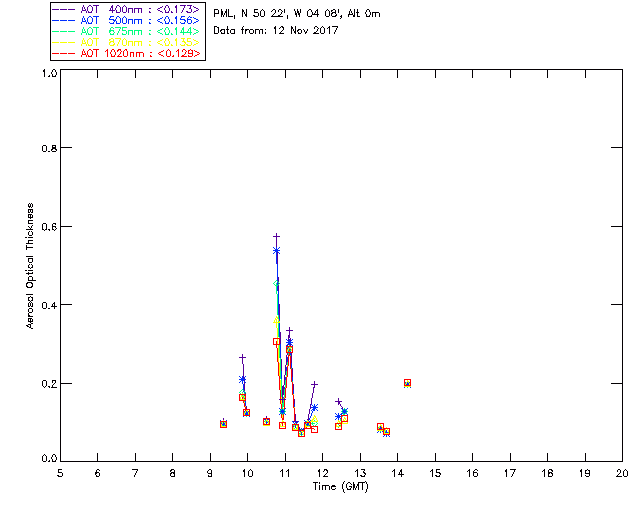Click the x-axis hour label 10

coord(247,473)
